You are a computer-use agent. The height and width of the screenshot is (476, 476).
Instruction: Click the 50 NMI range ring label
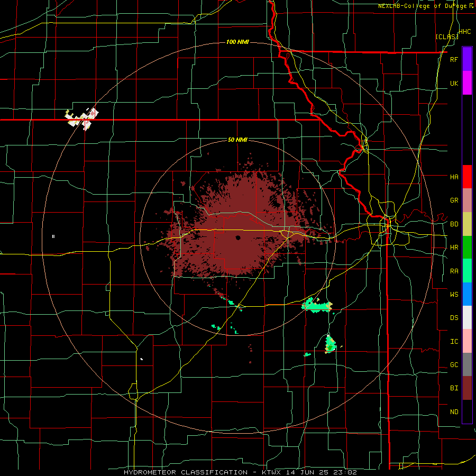[x=237, y=140]
